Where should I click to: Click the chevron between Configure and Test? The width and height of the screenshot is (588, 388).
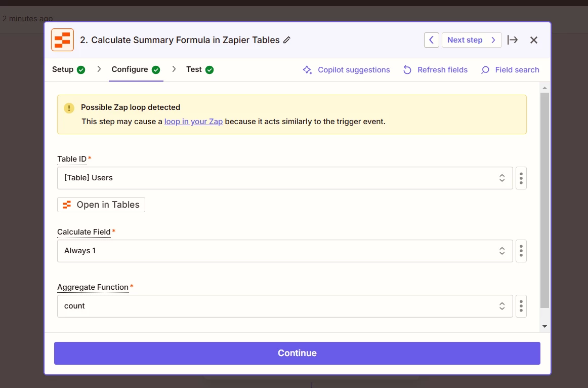[174, 69]
